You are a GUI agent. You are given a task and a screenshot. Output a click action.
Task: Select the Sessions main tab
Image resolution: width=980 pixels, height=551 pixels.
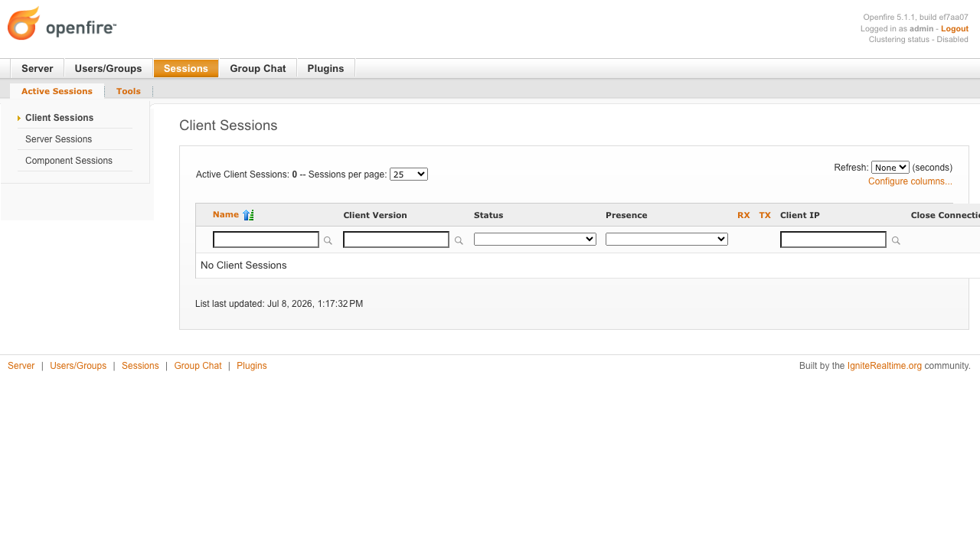(x=186, y=69)
